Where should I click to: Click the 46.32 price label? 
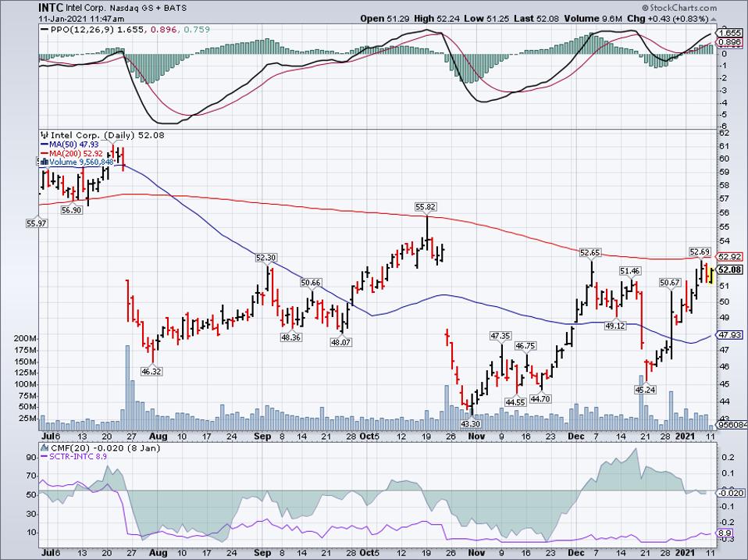[151, 371]
